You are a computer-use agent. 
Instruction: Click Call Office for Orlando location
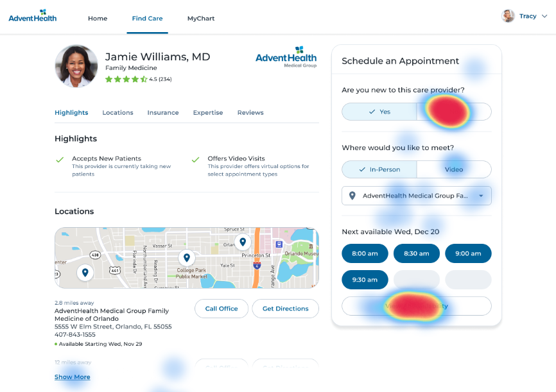pyautogui.click(x=222, y=309)
